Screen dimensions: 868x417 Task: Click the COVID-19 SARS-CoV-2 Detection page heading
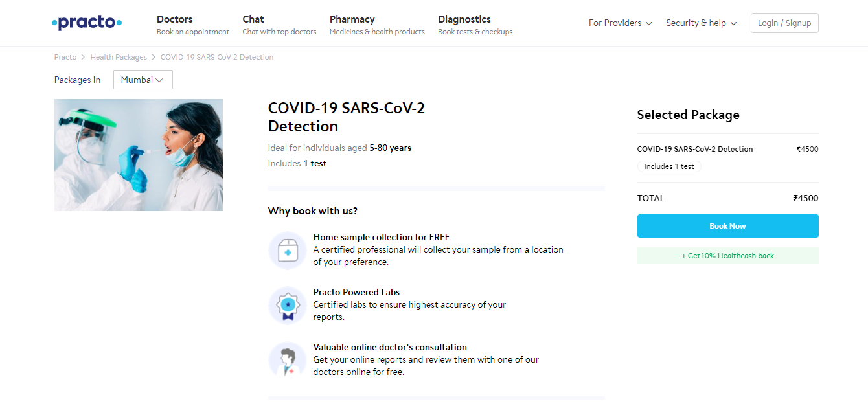[x=347, y=117]
